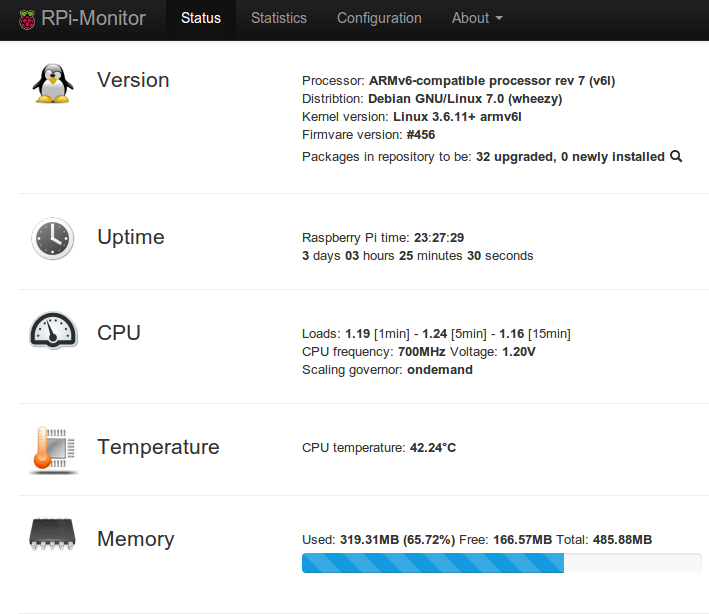Click the CPU gauge icon
The height and width of the screenshot is (614, 709).
[x=53, y=331]
